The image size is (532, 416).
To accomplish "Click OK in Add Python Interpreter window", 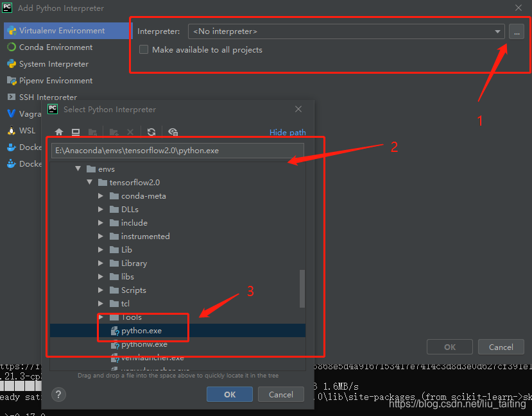I will click(450, 347).
